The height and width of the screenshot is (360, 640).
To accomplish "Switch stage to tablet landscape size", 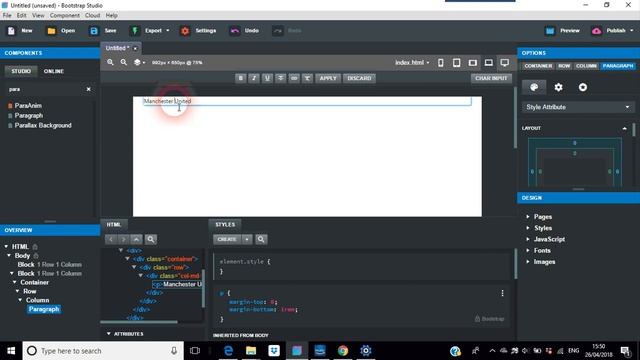I will 473,62.
